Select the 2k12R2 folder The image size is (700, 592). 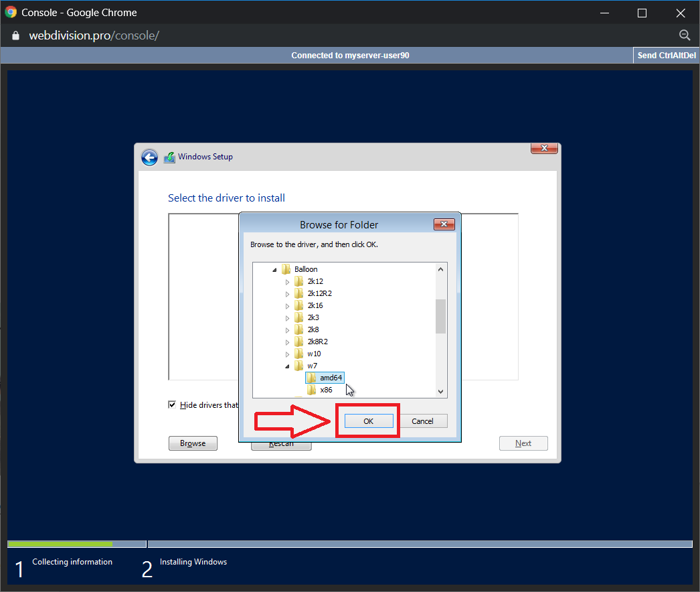tap(319, 293)
